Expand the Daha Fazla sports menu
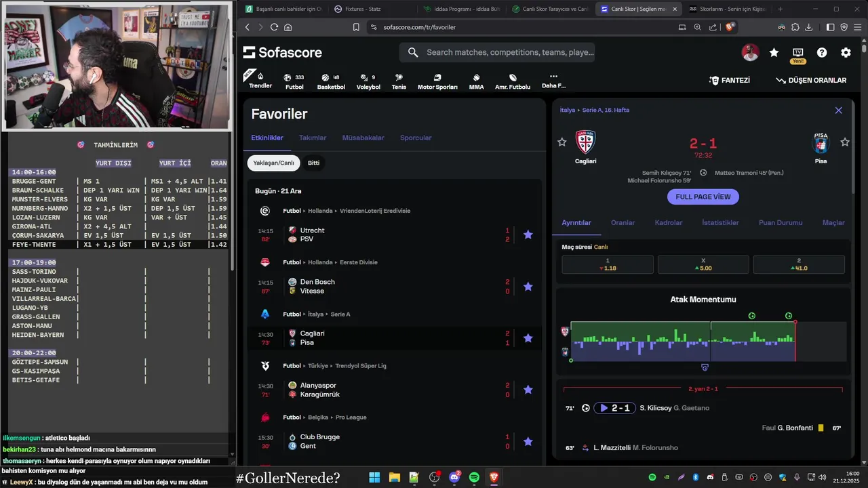Image resolution: width=868 pixels, height=488 pixels. (553, 81)
